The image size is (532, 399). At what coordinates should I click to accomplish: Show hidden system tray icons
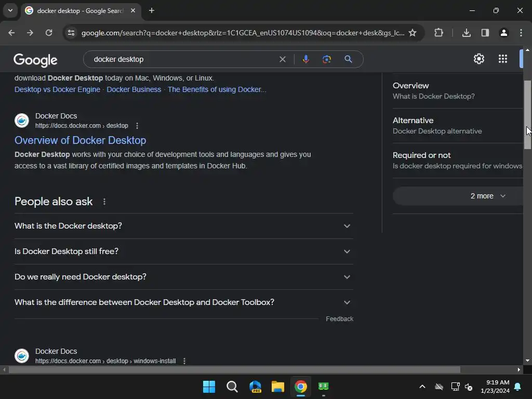pyautogui.click(x=422, y=387)
